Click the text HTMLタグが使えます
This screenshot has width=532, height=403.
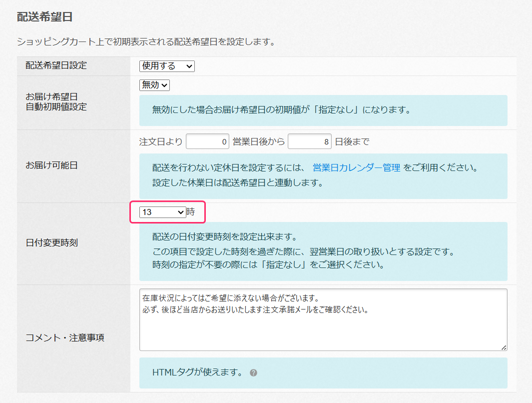coord(198,372)
